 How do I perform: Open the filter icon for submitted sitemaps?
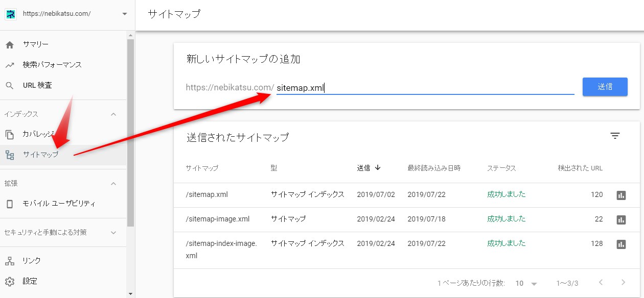tap(615, 136)
